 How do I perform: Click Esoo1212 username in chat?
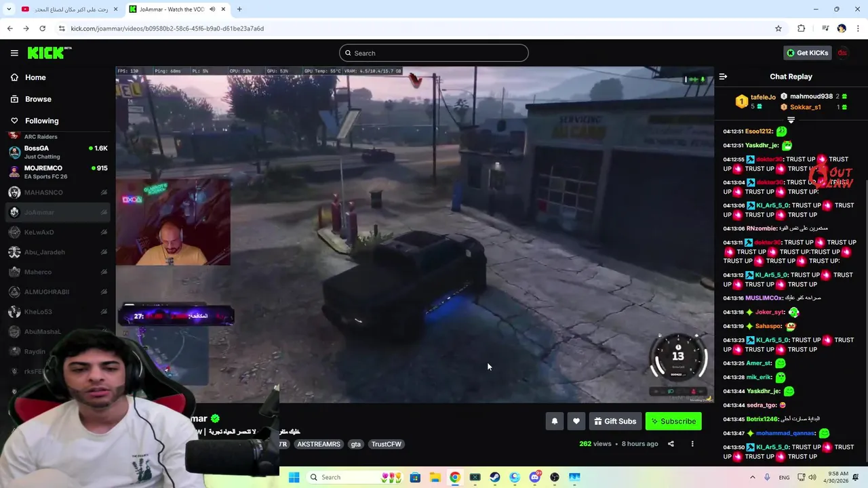click(758, 131)
